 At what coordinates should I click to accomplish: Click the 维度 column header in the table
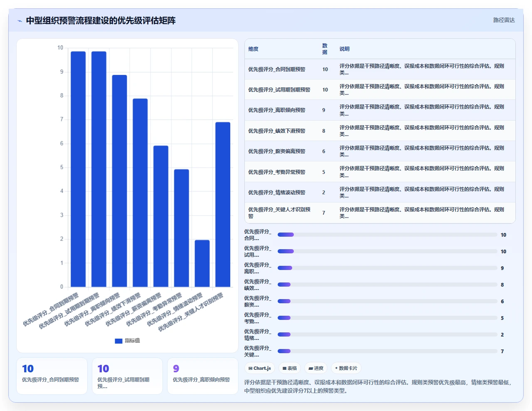pyautogui.click(x=254, y=49)
